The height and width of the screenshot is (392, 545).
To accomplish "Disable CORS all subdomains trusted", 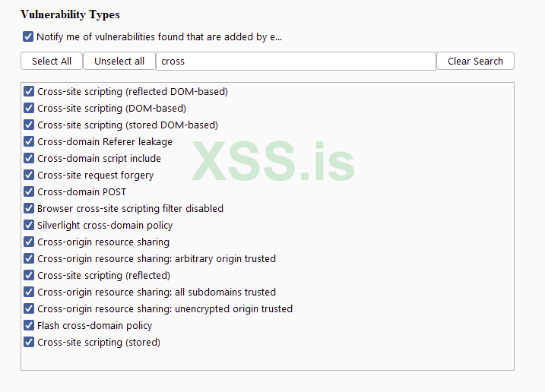I will point(29,292).
